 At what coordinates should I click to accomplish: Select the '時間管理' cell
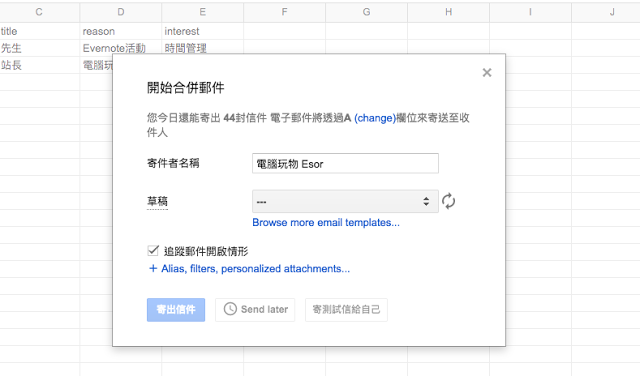202,48
